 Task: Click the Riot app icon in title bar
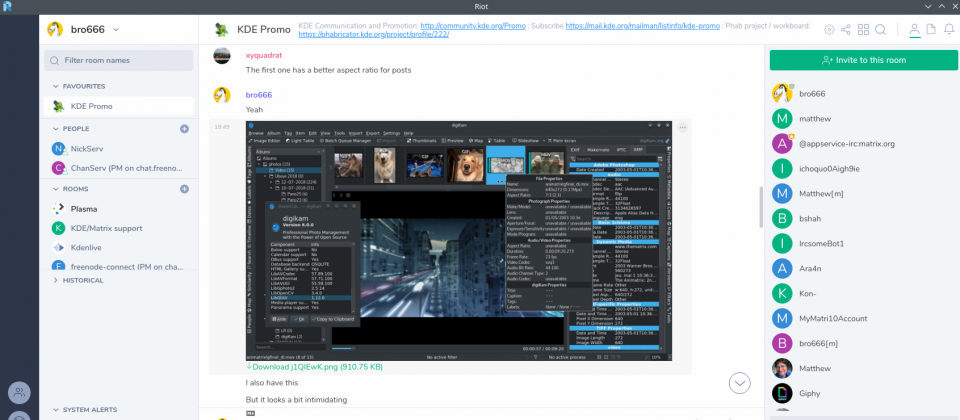point(7,7)
